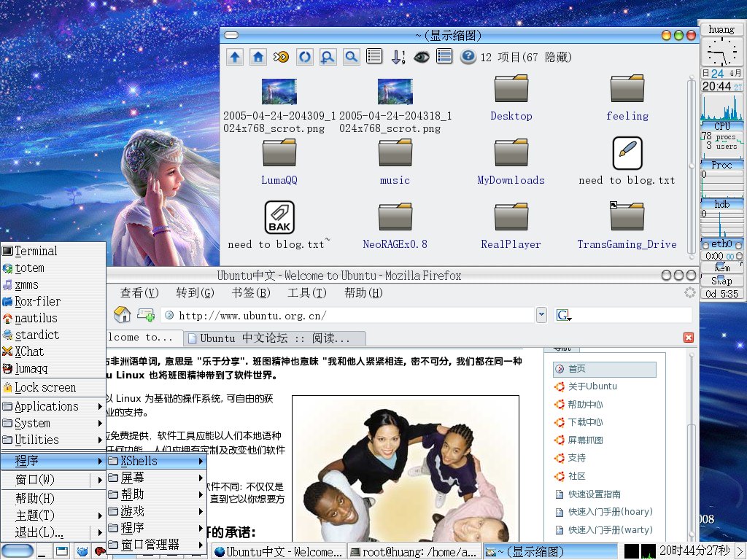Open the Google search engine selector
Viewport: 747px width, 560px height.
564,315
